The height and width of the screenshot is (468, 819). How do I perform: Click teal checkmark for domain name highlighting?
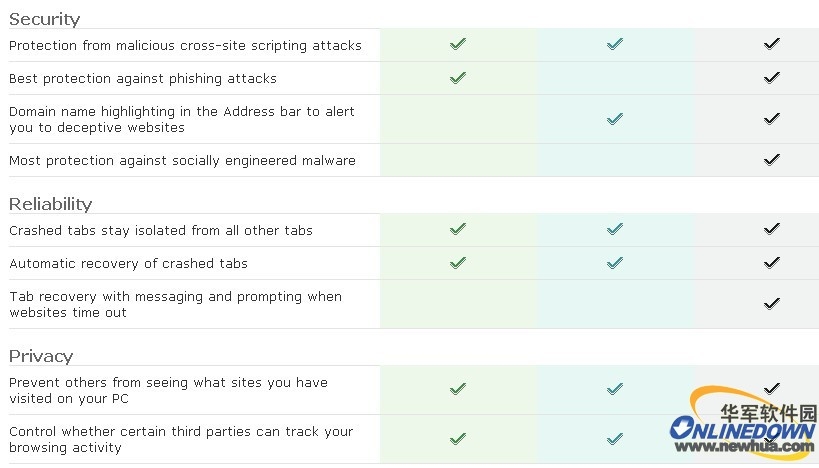615,119
